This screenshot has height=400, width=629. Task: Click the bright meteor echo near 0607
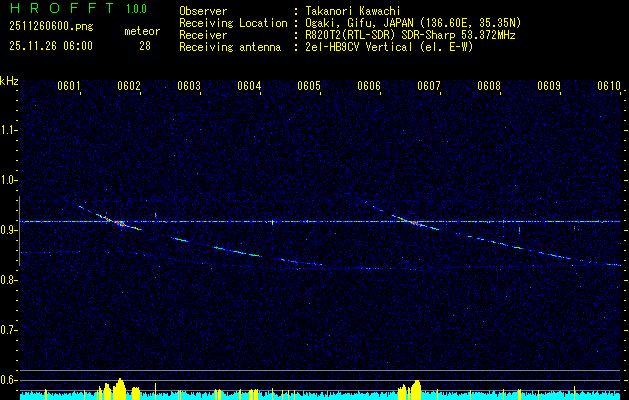[x=412, y=222]
